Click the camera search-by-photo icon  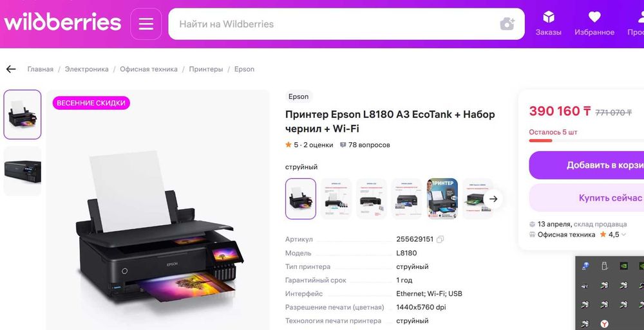[x=507, y=24]
